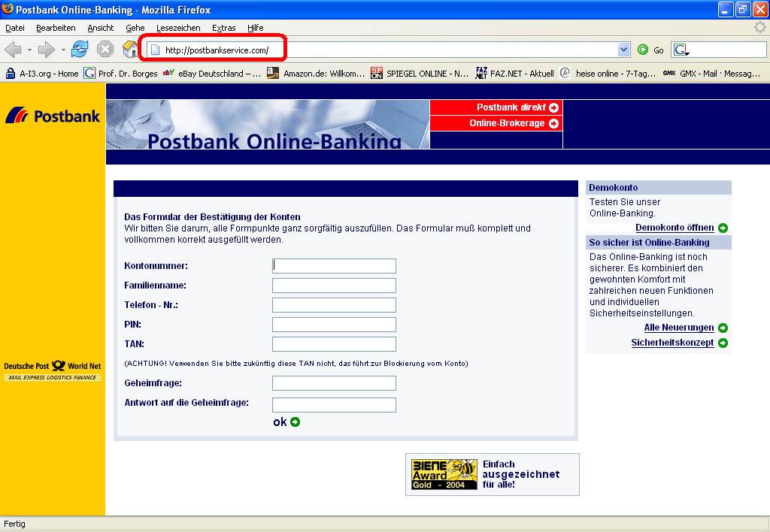Screen dimensions: 770x532
Task: Focus the Kontonummer input field
Action: pyautogui.click(x=334, y=266)
